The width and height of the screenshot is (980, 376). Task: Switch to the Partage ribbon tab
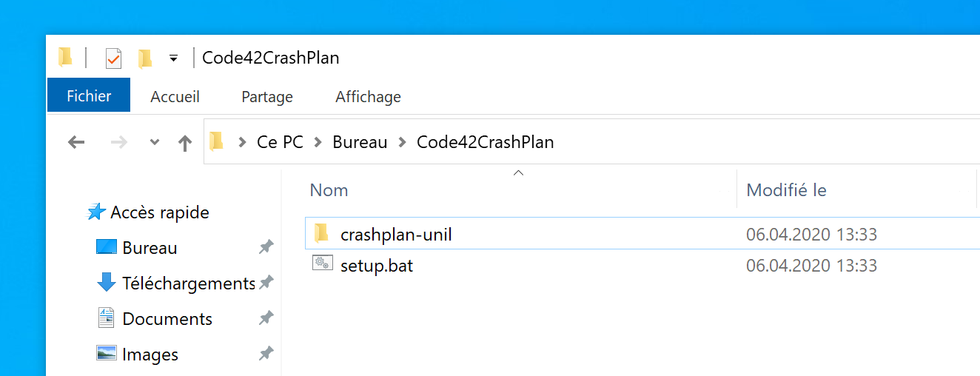click(267, 97)
